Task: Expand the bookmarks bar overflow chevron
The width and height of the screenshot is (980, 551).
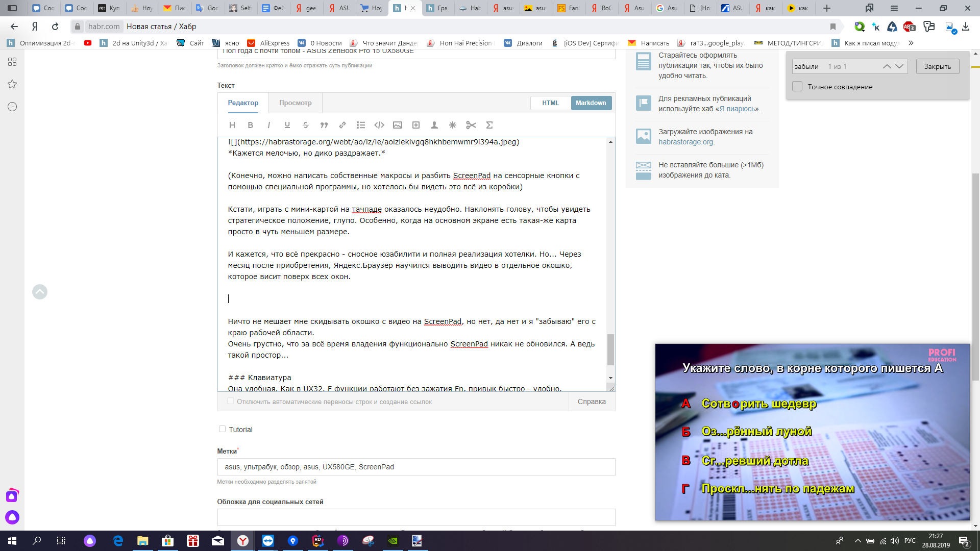Action: (911, 43)
